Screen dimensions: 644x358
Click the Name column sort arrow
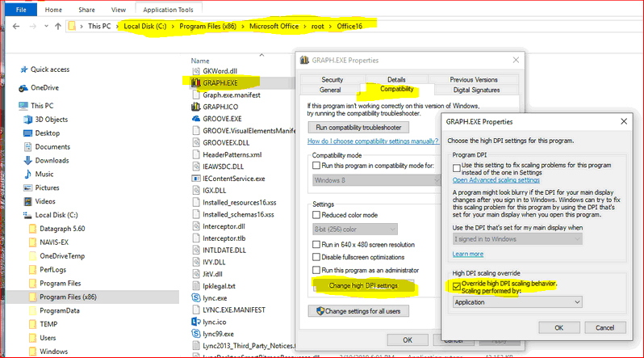pos(261,55)
